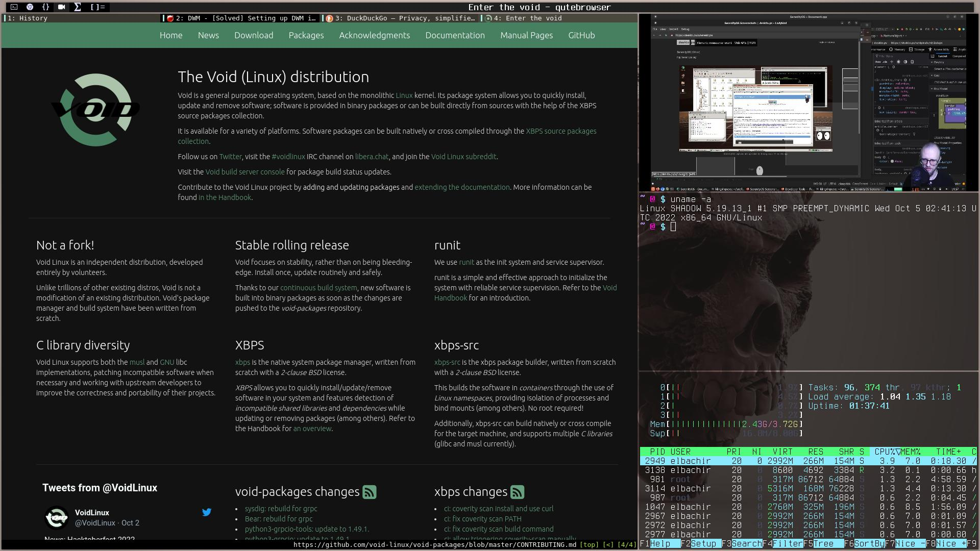
Task: Follow the Void build server console link
Action: (x=244, y=172)
